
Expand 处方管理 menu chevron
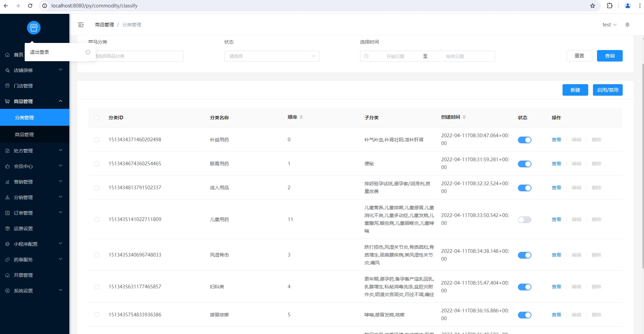[x=61, y=150]
